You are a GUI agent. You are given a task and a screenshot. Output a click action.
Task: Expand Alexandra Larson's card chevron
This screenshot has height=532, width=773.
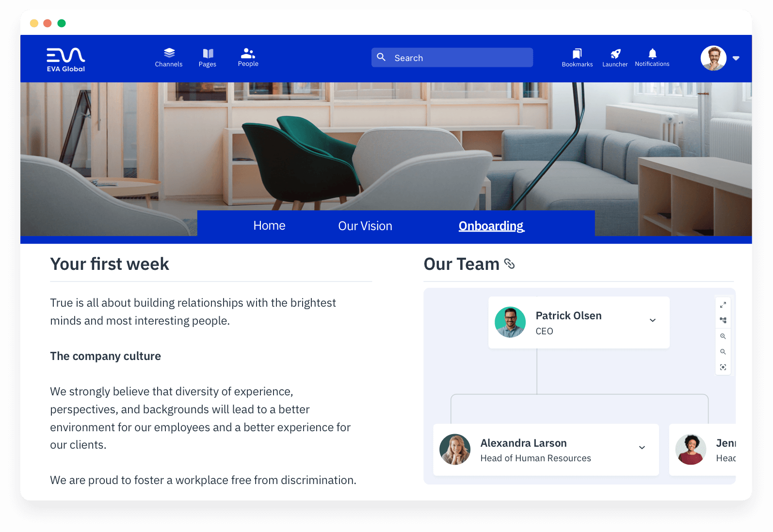click(x=642, y=448)
